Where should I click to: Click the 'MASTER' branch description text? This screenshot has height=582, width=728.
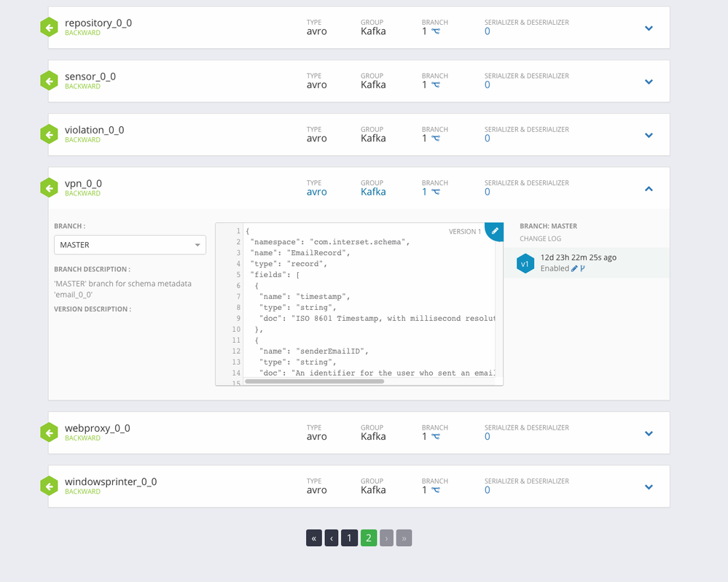pyautogui.click(x=122, y=289)
